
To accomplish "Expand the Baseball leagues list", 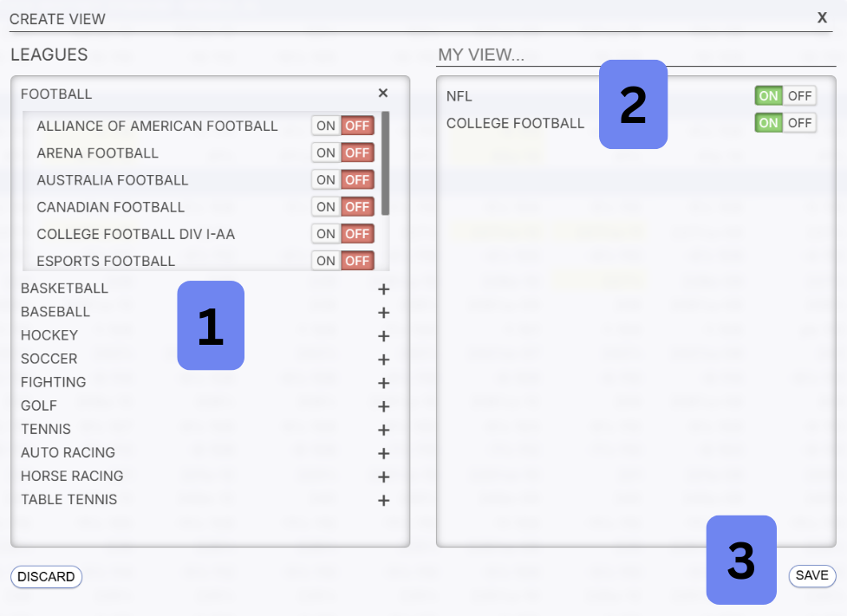I will 383,313.
